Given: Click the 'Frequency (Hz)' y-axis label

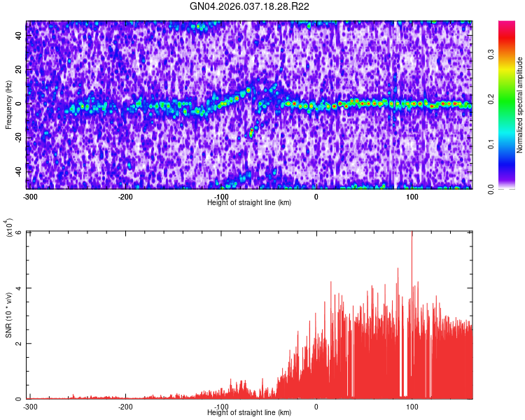Looking at the screenshot, I should [8, 104].
